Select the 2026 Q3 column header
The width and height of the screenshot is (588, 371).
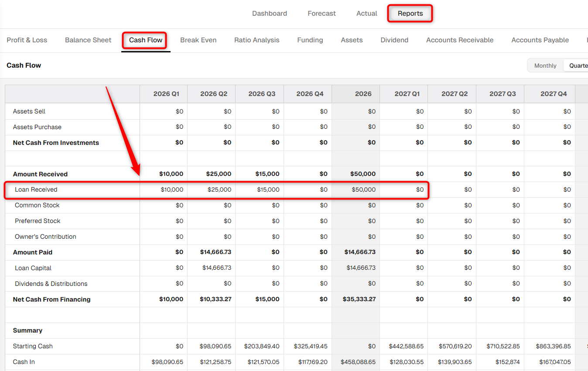pos(260,94)
